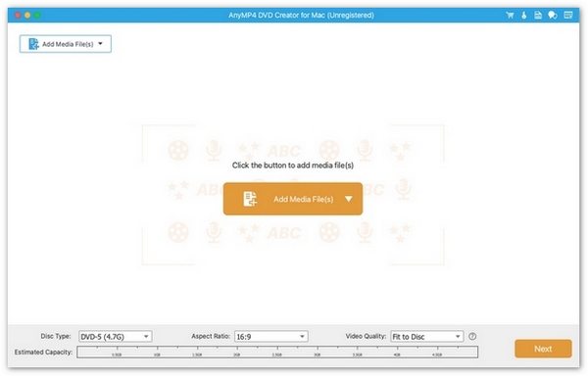This screenshot has height=376, width=588.
Task: Minimize the window with yellow button
Action: click(27, 16)
